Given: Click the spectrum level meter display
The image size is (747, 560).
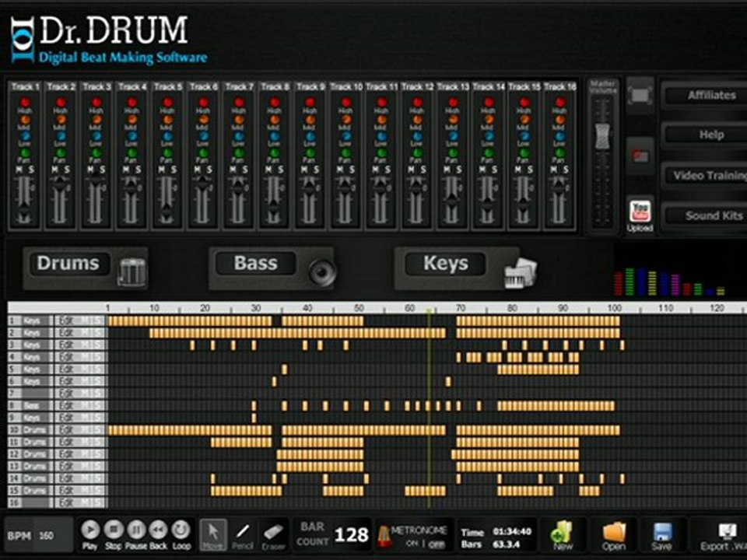Looking at the screenshot, I should pyautogui.click(x=669, y=281).
